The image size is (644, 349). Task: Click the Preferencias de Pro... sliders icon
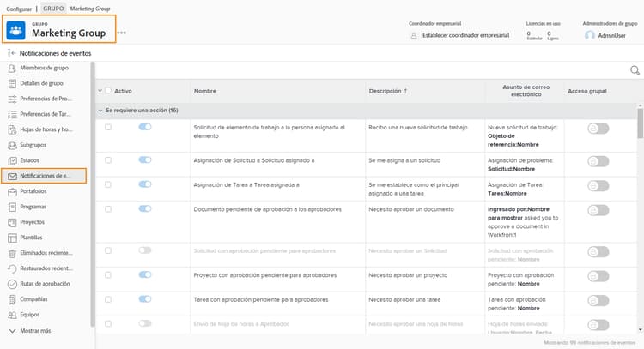click(12, 99)
